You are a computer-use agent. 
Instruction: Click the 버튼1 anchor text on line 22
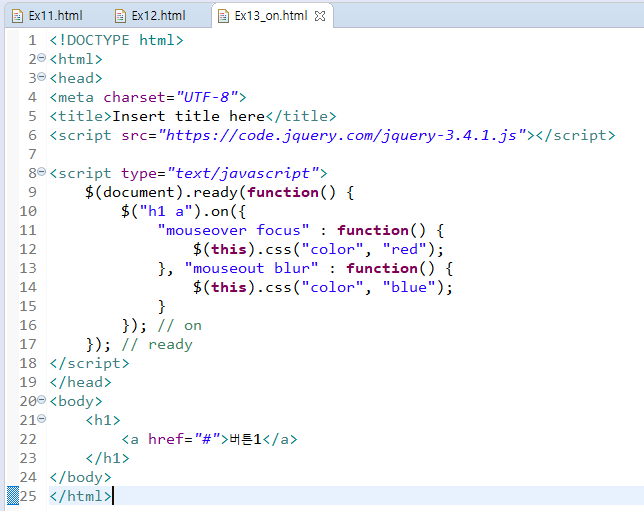[x=245, y=440]
